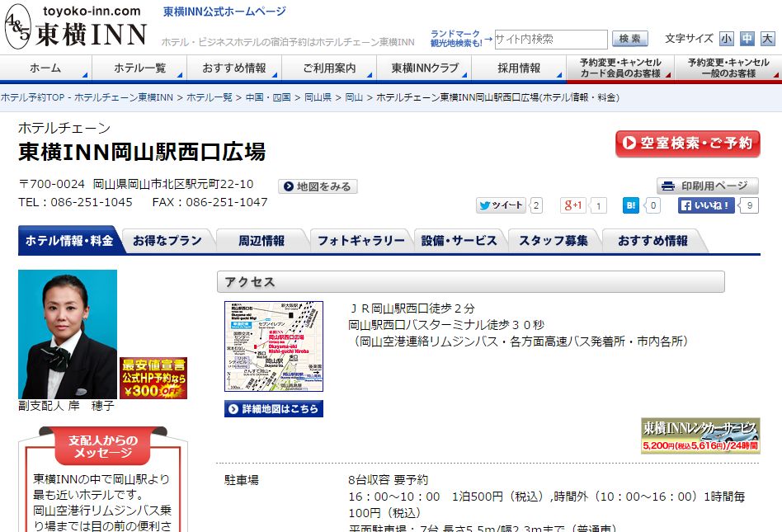Click the breadcrumb ホテル一覧 link

210,97
